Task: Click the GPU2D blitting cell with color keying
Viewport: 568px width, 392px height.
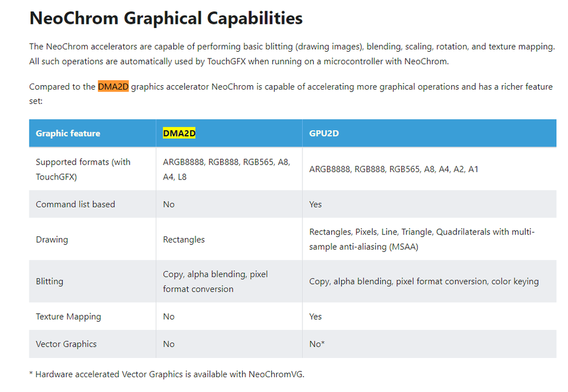Action: point(424,281)
